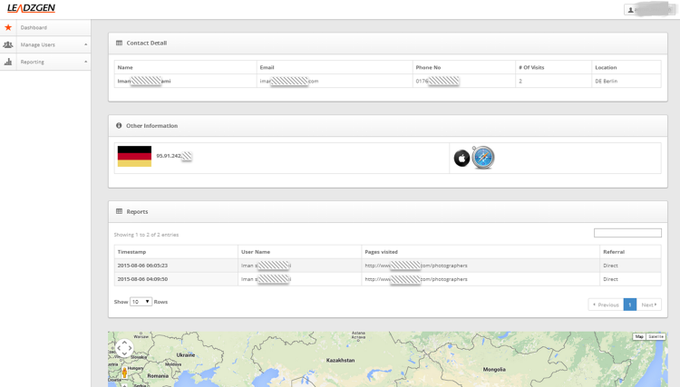The width and height of the screenshot is (680, 387).
Task: Click the Safari browser icon
Action: point(483,157)
